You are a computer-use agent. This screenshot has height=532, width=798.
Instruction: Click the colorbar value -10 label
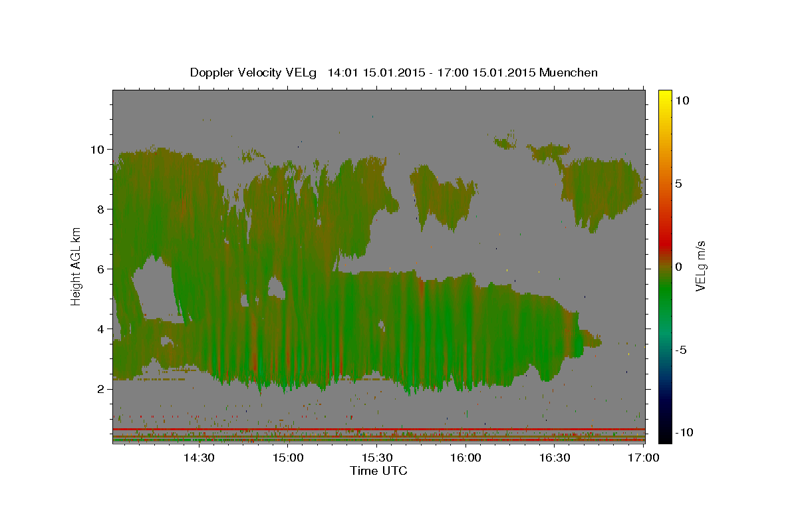pyautogui.click(x=684, y=432)
